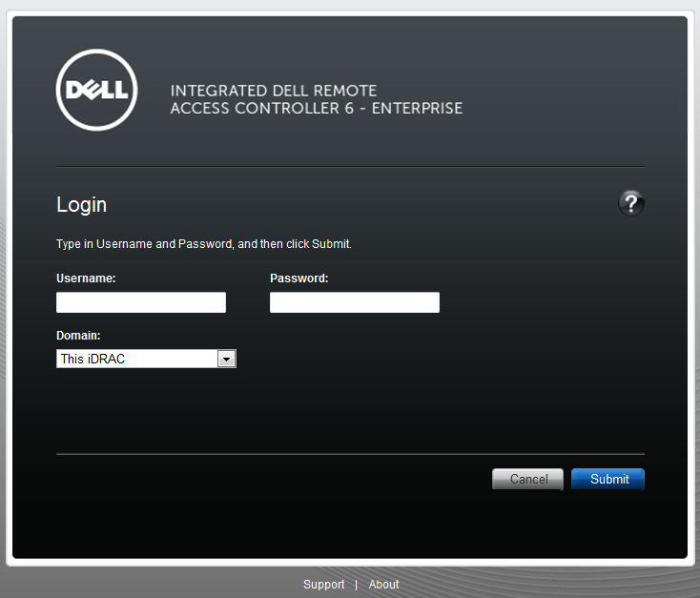Focus the Username input field
The image size is (700, 598).
click(x=141, y=302)
